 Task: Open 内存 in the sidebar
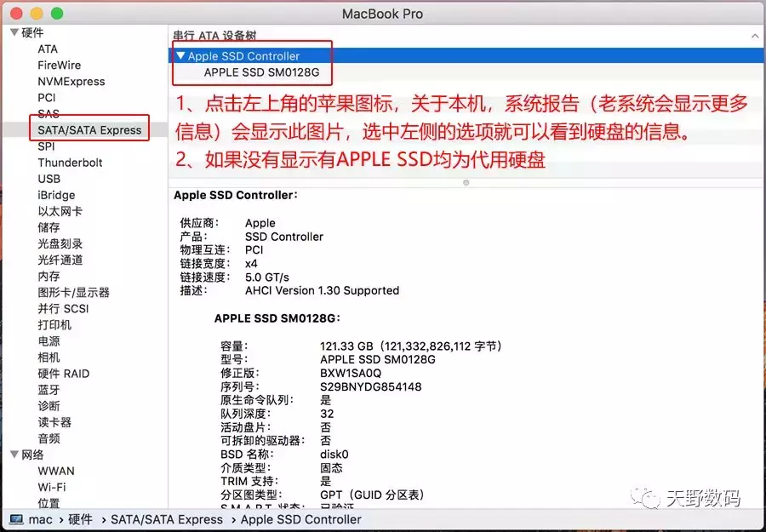point(49,276)
